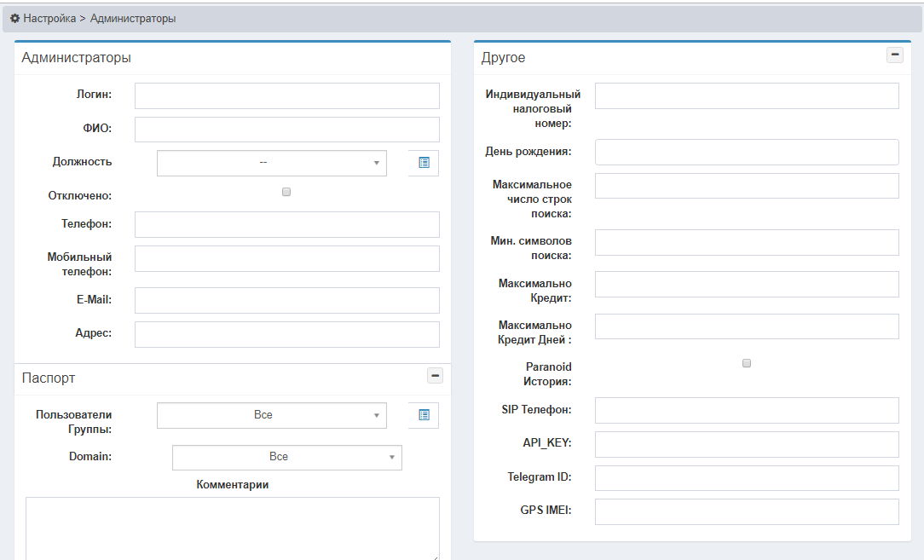
Task: Click inside the Комментарии text area
Action: [232, 527]
